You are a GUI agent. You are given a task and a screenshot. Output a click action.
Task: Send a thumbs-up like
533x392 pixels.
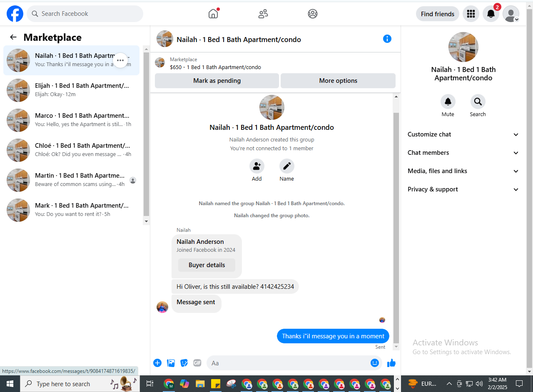click(391, 363)
